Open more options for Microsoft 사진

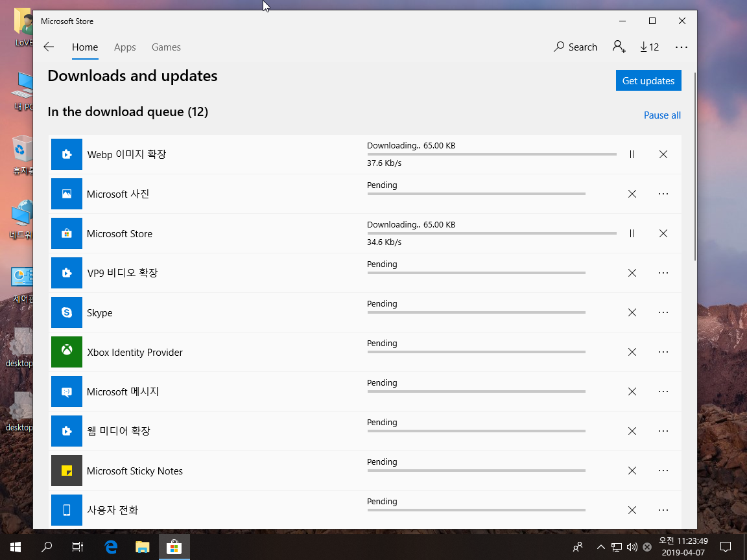click(663, 194)
